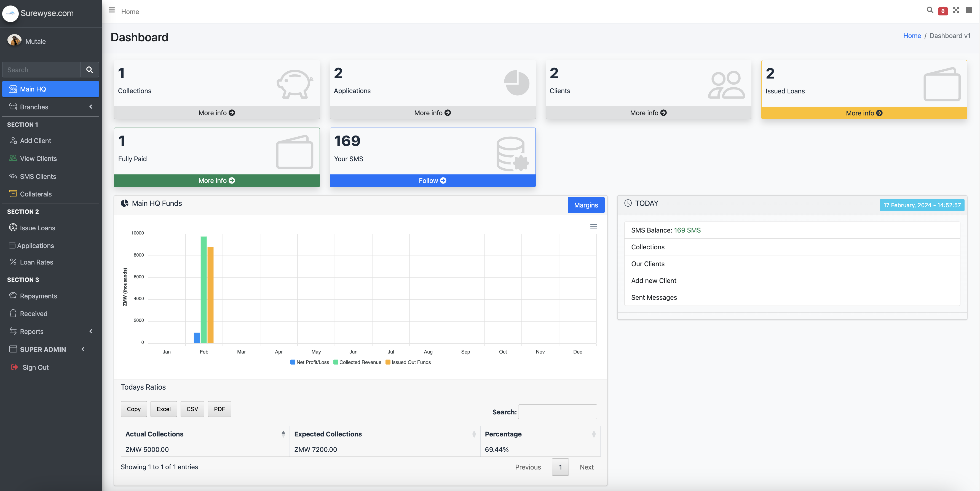Click the sidebar search magnifier button
Screen dimensions: 980x491
click(x=89, y=69)
